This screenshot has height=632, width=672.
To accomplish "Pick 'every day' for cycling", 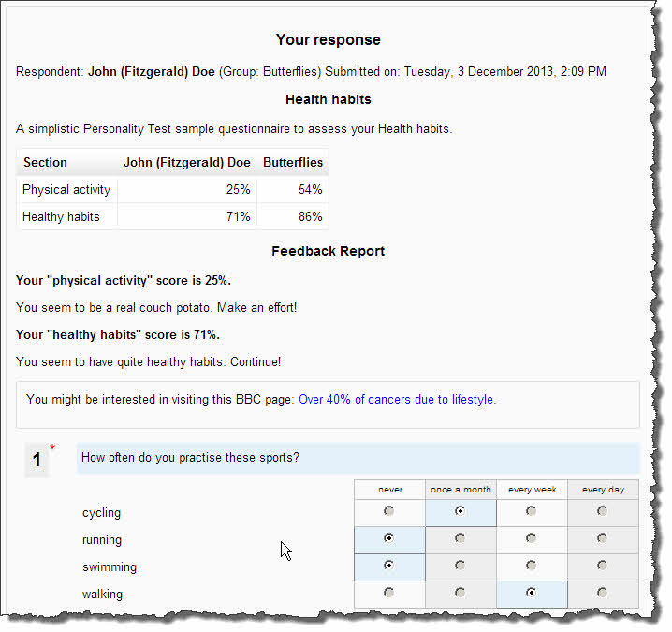I will (x=602, y=511).
